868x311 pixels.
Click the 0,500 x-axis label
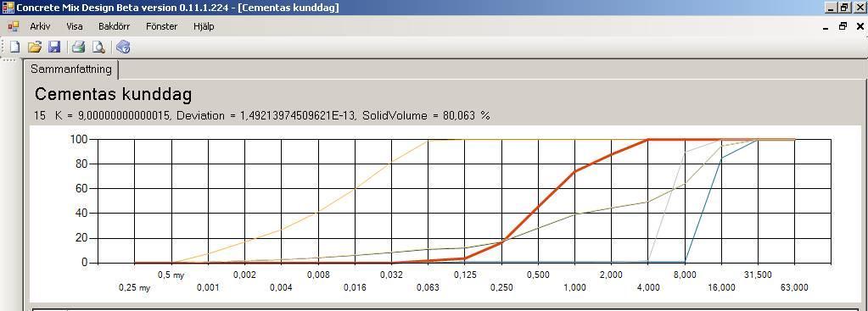538,275
